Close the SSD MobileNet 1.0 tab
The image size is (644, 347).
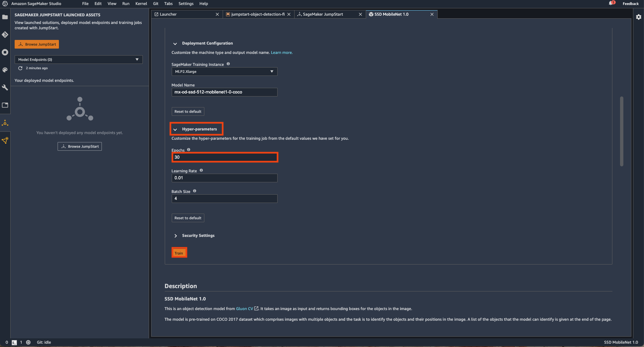coord(432,14)
